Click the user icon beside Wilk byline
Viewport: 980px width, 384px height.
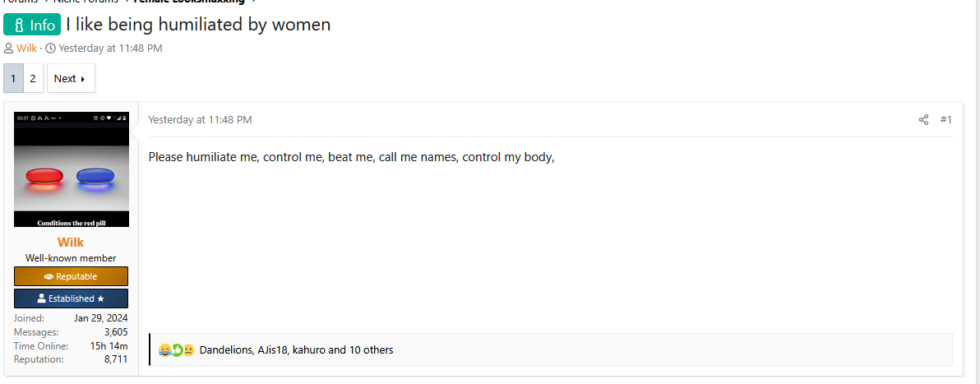(9, 49)
